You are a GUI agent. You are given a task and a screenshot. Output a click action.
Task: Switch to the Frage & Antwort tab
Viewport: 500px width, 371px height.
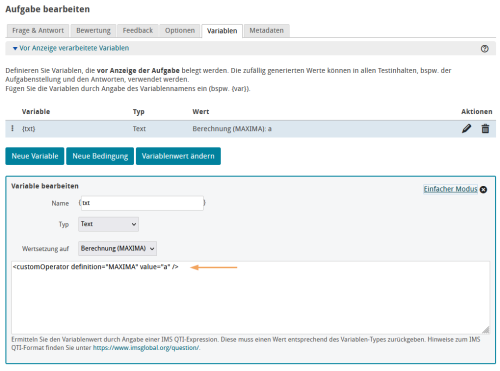click(x=38, y=30)
